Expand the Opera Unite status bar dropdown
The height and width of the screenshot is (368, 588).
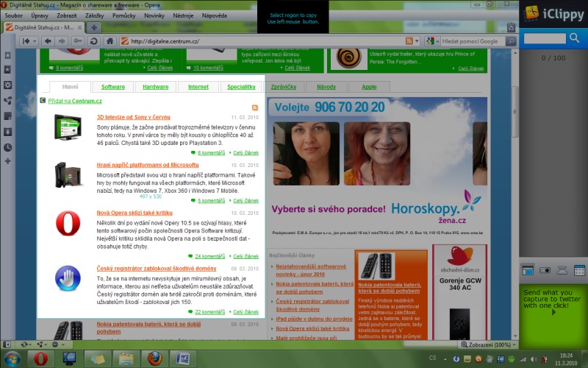tap(46, 344)
